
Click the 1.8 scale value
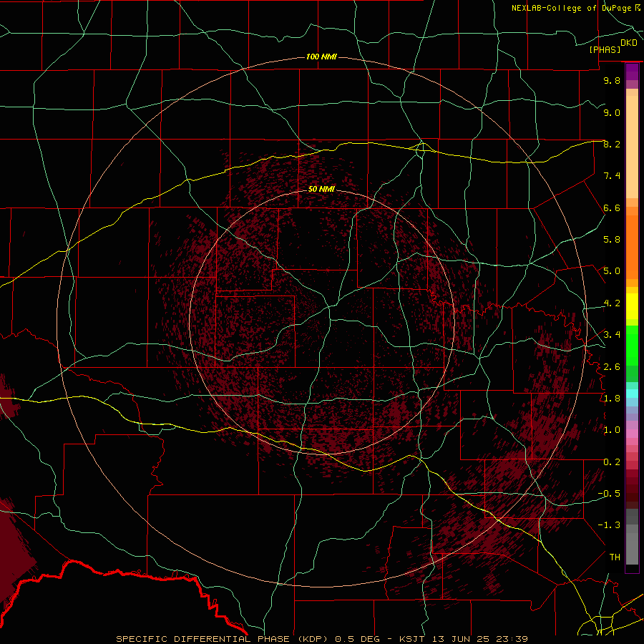click(612, 399)
